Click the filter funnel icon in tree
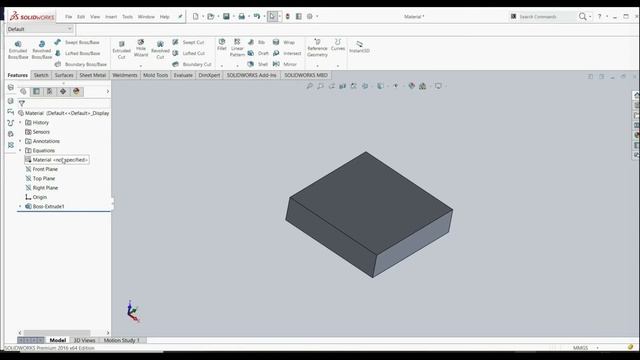The height and width of the screenshot is (360, 640). 22,103
